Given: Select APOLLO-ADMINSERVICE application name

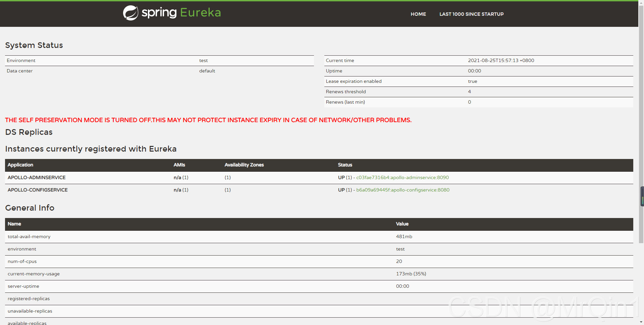Looking at the screenshot, I should [37, 177].
